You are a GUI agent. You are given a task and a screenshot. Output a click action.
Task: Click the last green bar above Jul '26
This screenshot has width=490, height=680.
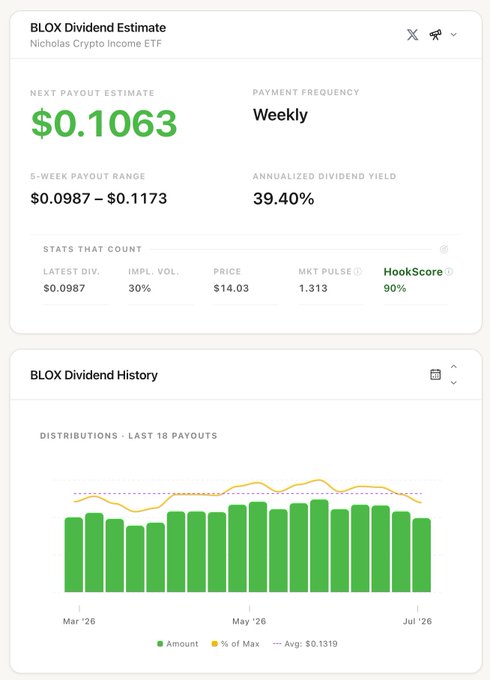point(421,555)
